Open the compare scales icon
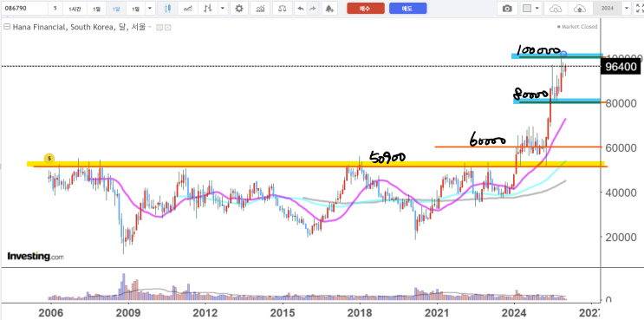Viewport: 644px width, 320px height. click(x=282, y=8)
